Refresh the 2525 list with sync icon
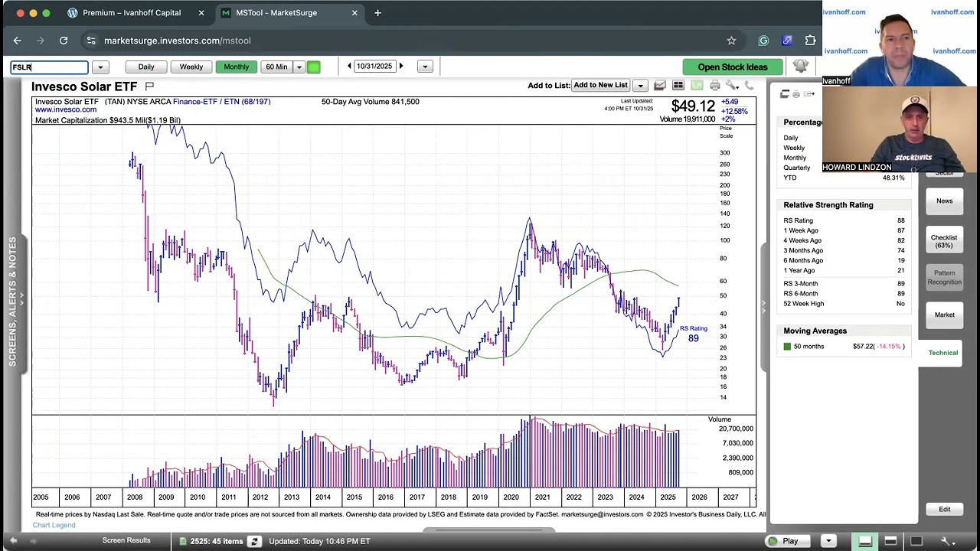Image resolution: width=980 pixels, height=551 pixels. coord(254,541)
